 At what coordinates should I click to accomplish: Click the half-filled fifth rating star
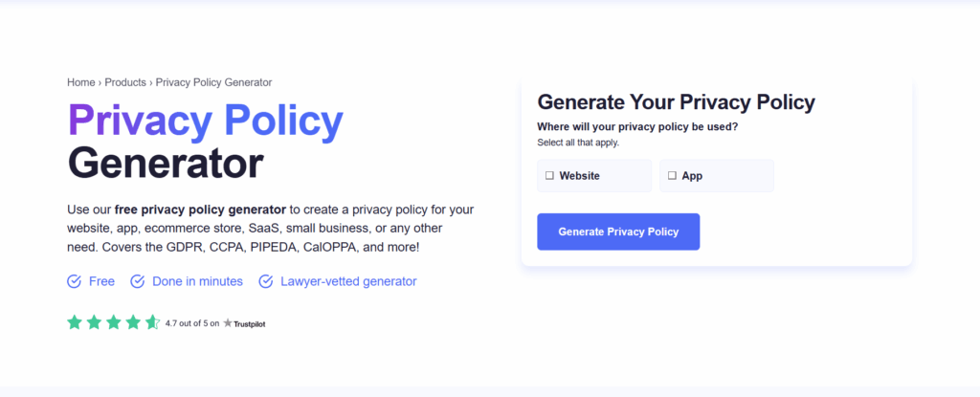click(x=152, y=322)
